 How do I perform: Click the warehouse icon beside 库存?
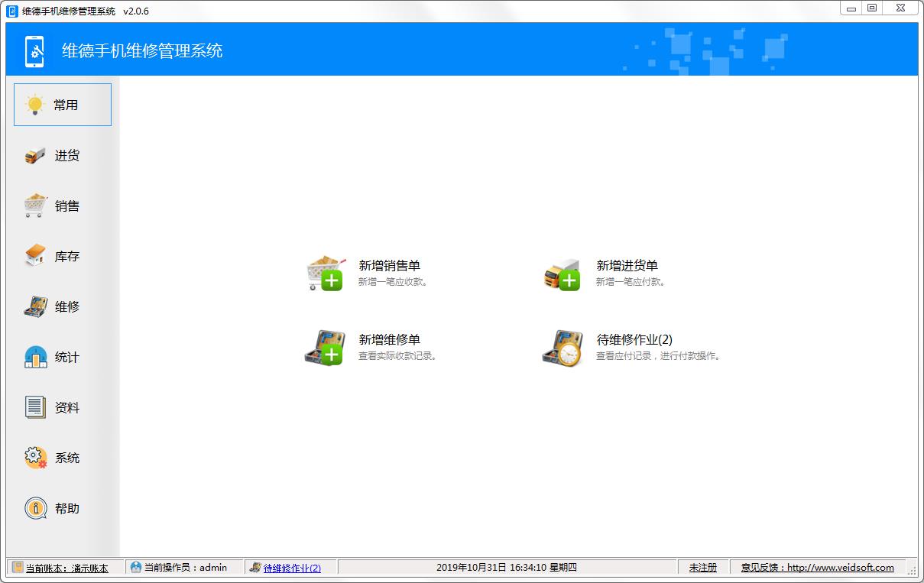(35, 256)
